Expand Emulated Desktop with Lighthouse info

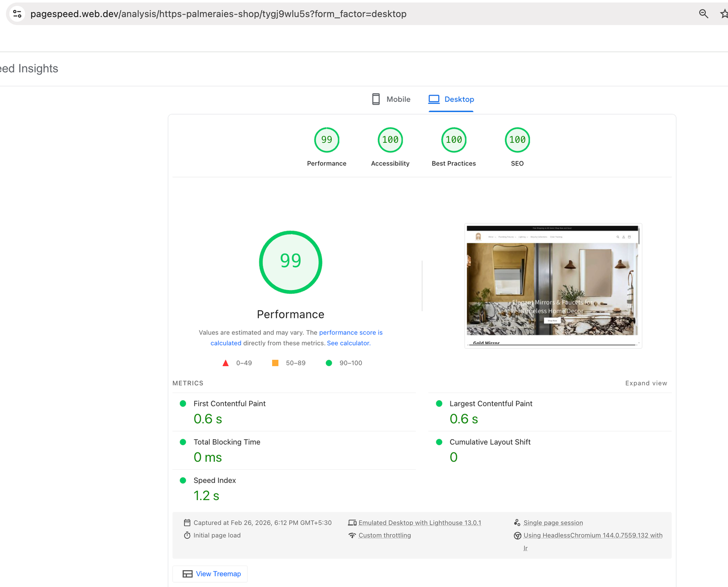[x=420, y=522]
